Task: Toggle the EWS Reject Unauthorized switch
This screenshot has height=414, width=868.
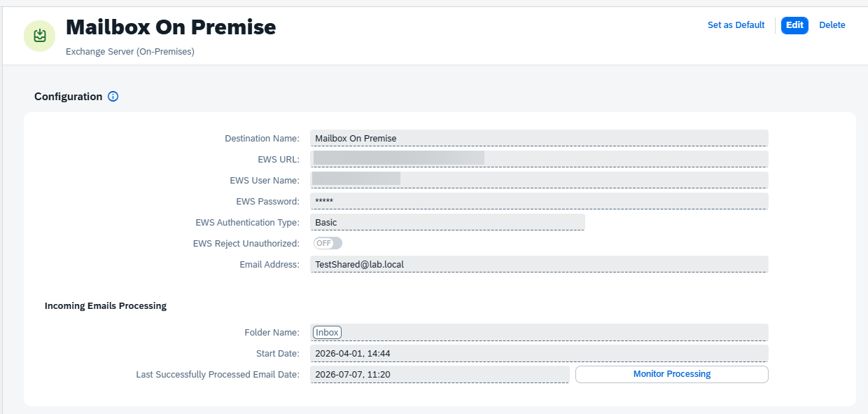Action: pos(328,243)
